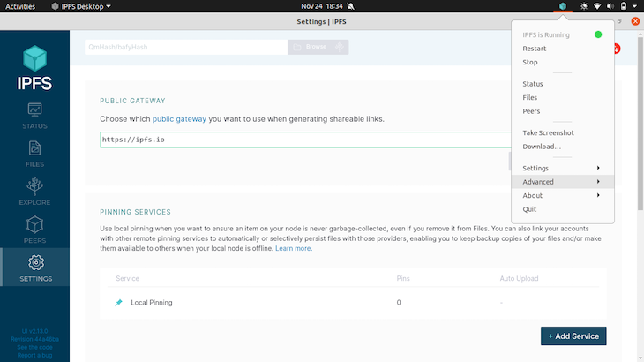This screenshot has width=644, height=362.
Task: Click the QmHash/bafyHash search field
Action: click(x=185, y=47)
